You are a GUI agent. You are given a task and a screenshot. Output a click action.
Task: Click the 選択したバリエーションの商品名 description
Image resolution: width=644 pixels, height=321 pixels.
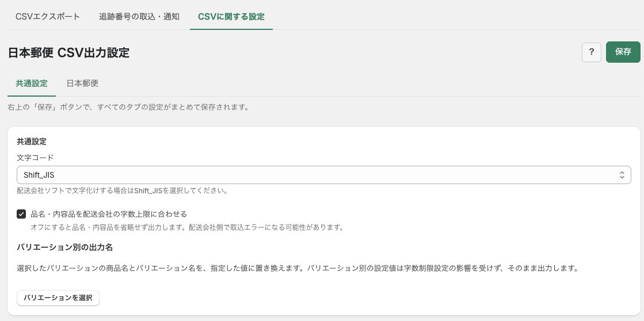coord(298,269)
